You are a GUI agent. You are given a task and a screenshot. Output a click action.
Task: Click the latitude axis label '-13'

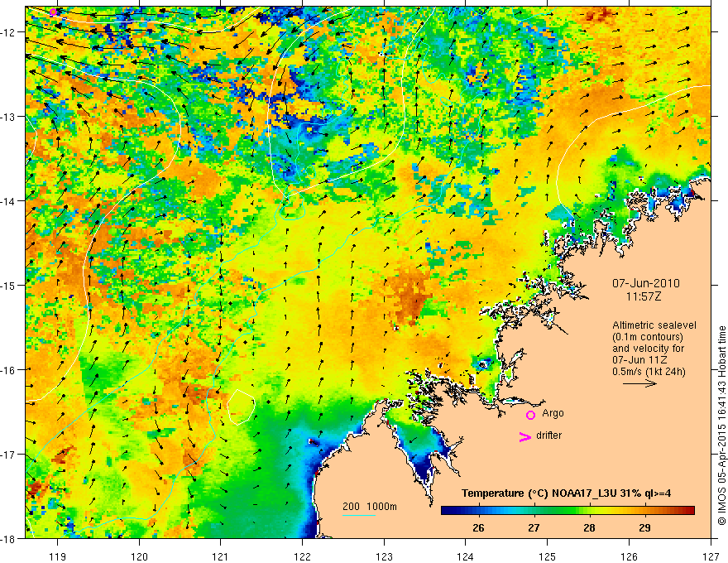pos(9,117)
